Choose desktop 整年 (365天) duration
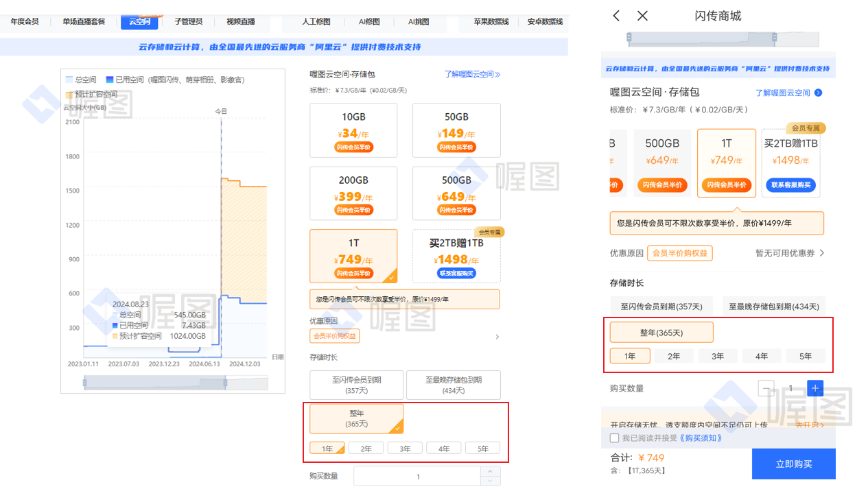 (x=356, y=418)
